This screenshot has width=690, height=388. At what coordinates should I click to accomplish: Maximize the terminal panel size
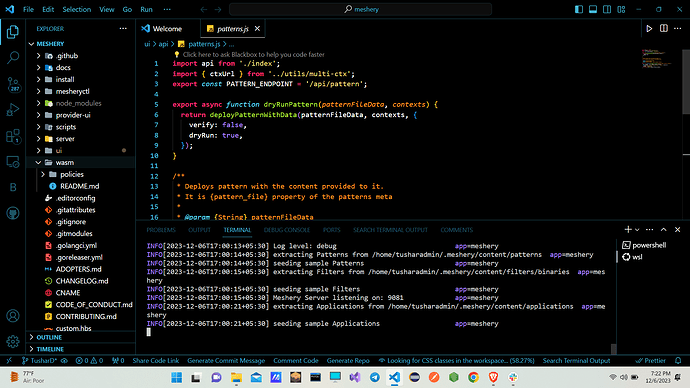point(664,229)
